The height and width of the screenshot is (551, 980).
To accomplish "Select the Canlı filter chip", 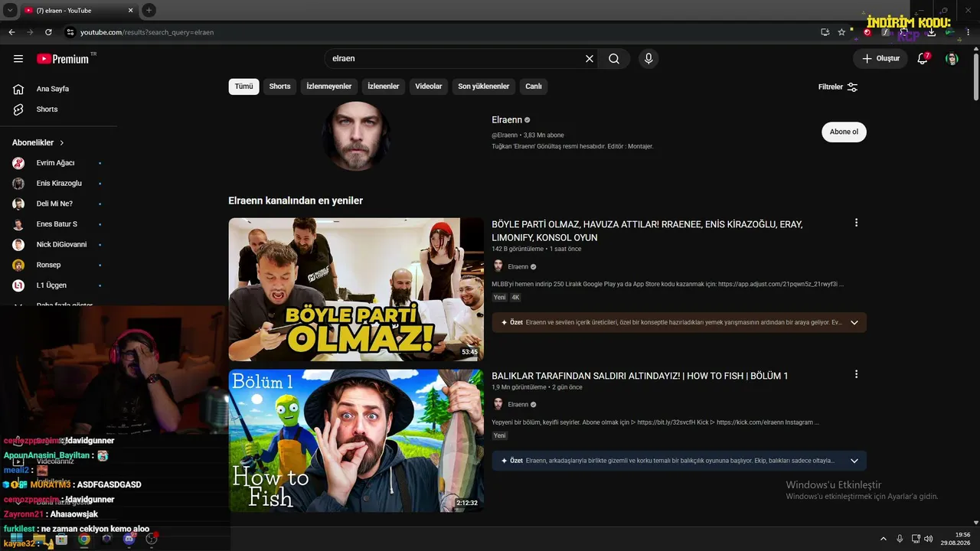I will (534, 86).
